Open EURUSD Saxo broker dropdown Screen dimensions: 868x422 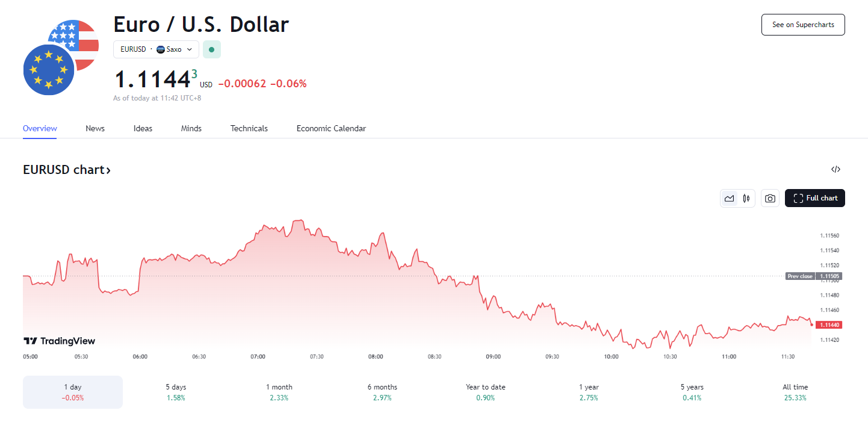pyautogui.click(x=156, y=49)
